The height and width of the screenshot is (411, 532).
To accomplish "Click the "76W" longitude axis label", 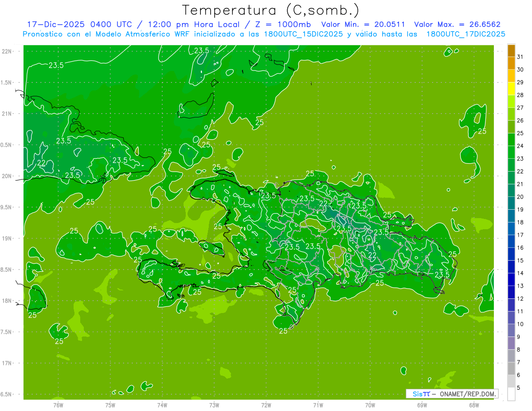I will click(x=58, y=405).
